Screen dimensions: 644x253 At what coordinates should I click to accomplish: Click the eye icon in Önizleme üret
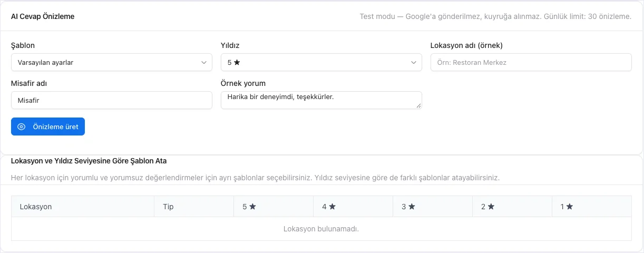[22, 126]
